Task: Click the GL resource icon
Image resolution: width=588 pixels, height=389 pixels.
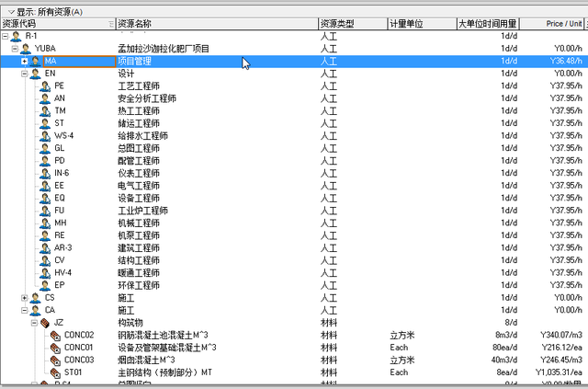Action: pos(45,148)
